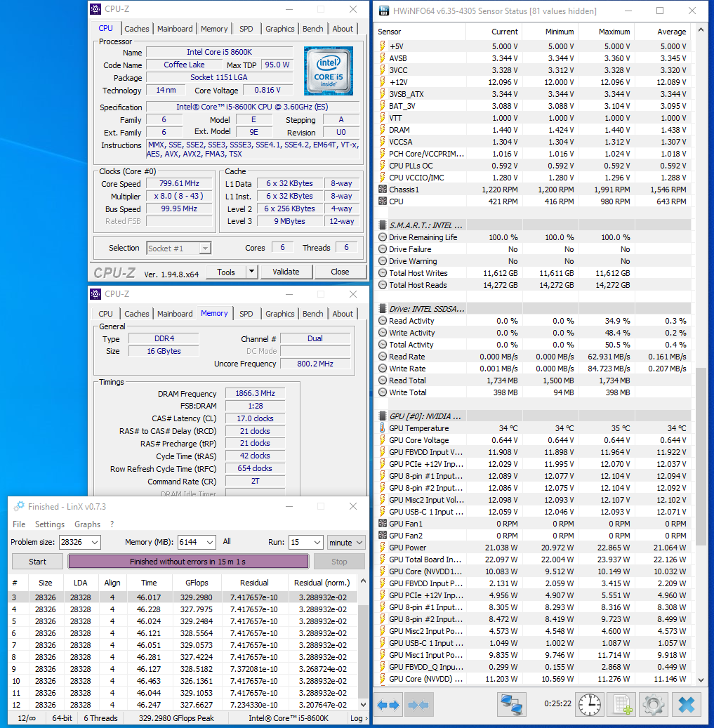Click DRAM voltage bolt icon
Viewport: 714px width, 728px height.
coord(383,130)
